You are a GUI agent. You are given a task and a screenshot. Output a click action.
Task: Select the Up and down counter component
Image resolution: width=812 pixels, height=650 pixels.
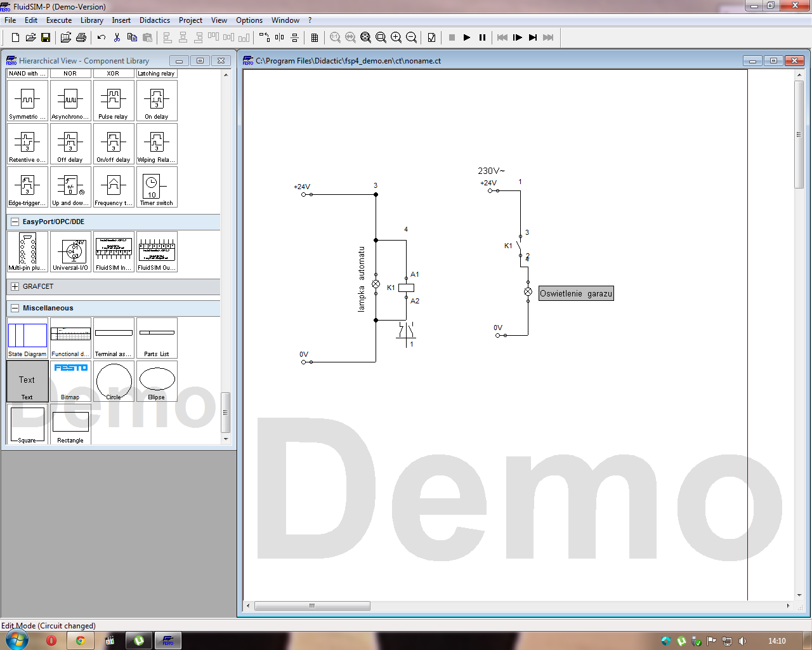pos(70,187)
